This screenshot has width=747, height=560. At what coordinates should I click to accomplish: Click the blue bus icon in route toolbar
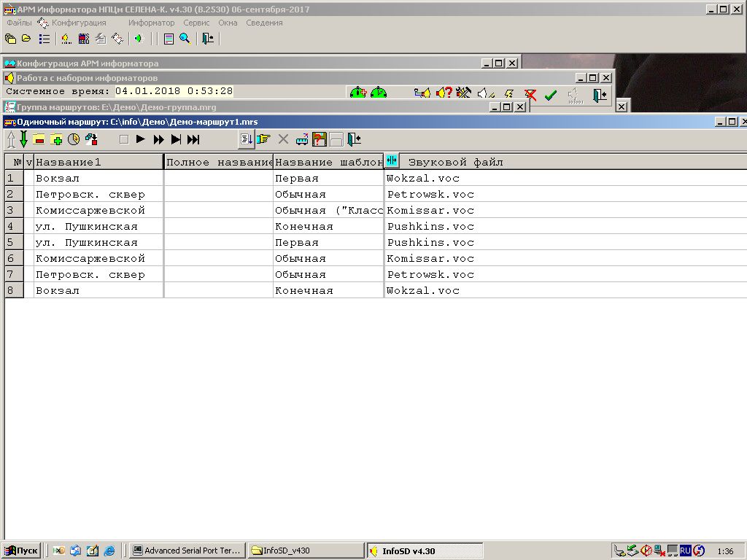302,139
